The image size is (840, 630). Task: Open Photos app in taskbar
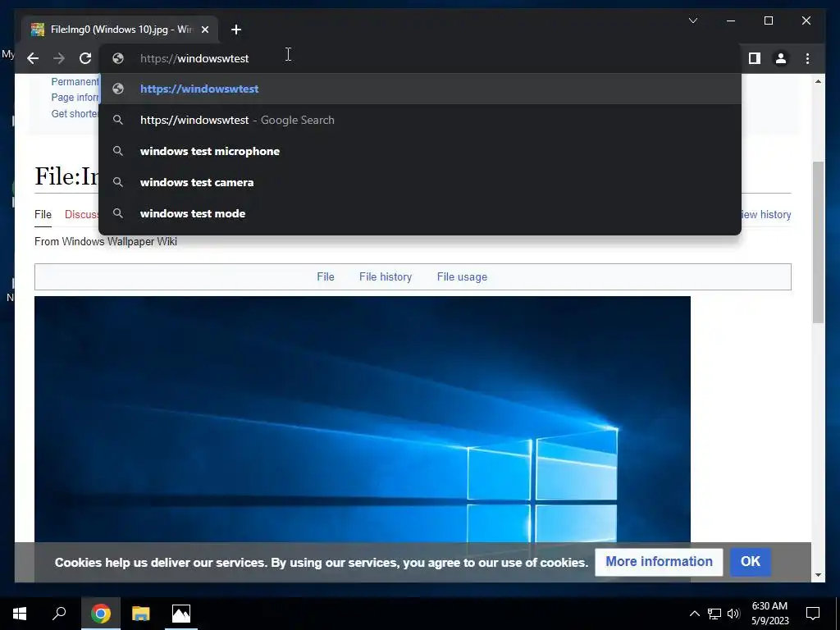pos(181,614)
